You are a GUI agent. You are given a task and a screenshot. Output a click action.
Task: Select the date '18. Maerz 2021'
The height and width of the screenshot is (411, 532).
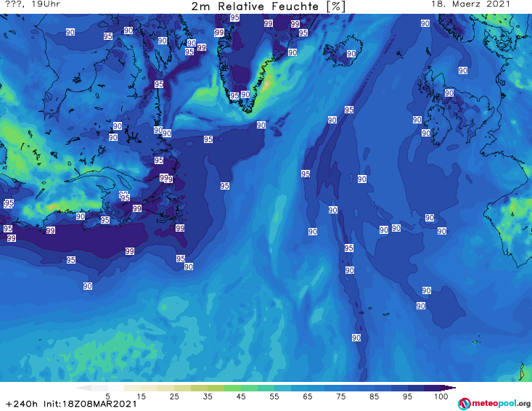470,4
